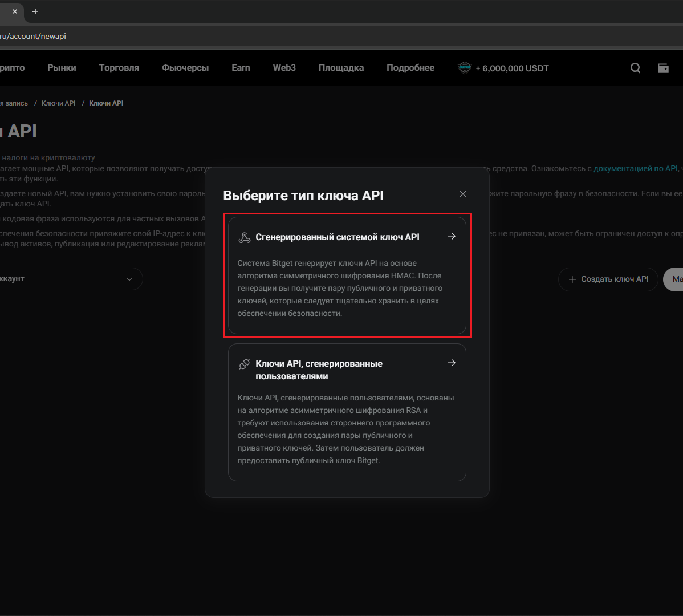The image size is (683, 616).
Task: Open the Web3 menu
Action: coord(284,67)
